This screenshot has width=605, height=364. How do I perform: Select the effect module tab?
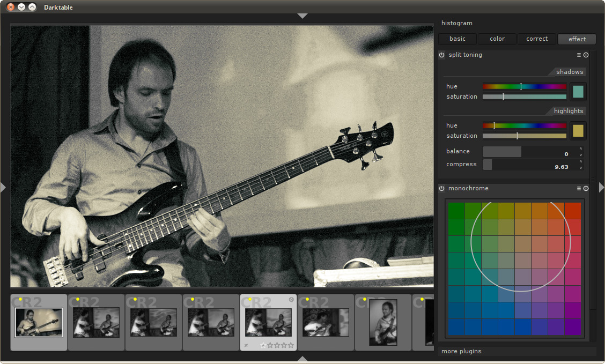[x=577, y=39]
